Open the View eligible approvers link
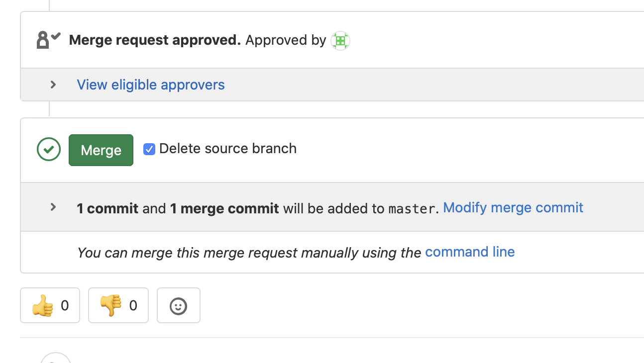The width and height of the screenshot is (644, 363). coord(151,85)
